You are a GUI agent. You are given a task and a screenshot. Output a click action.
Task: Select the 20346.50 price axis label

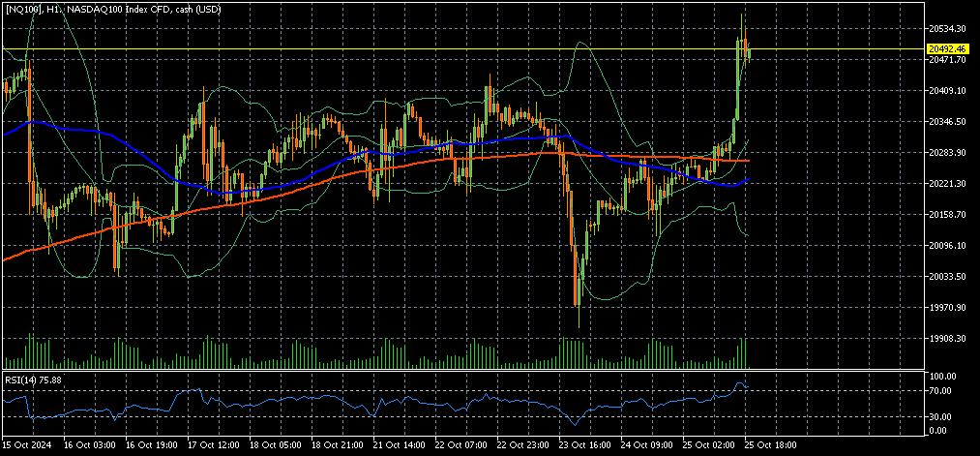[x=947, y=121]
